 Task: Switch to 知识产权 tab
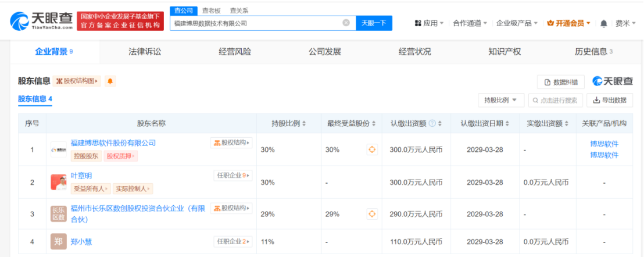(505, 52)
